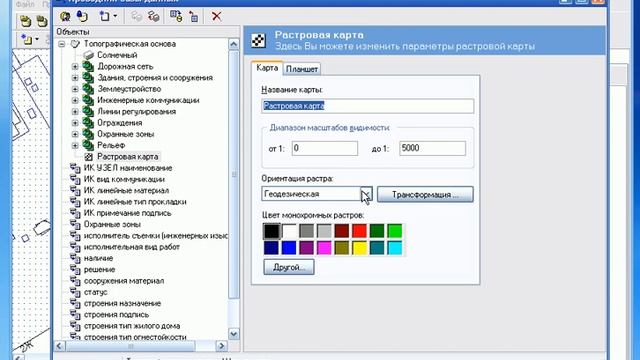
Task: Pick the black color swatch
Action: [271, 231]
